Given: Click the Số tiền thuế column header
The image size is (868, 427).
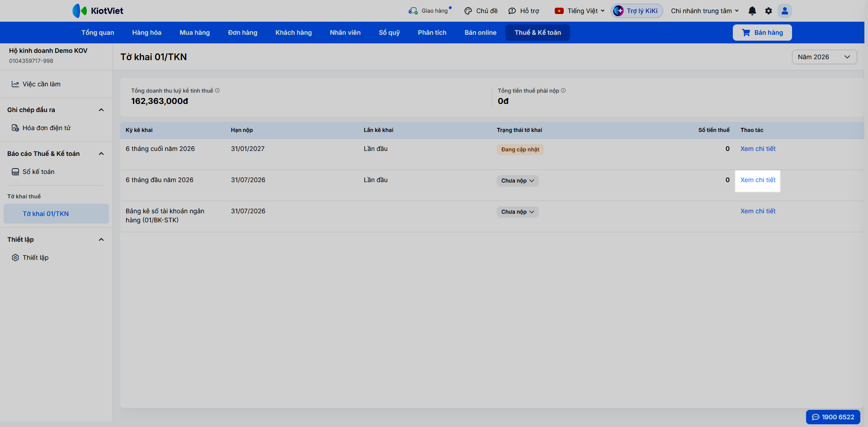Looking at the screenshot, I should [x=714, y=130].
